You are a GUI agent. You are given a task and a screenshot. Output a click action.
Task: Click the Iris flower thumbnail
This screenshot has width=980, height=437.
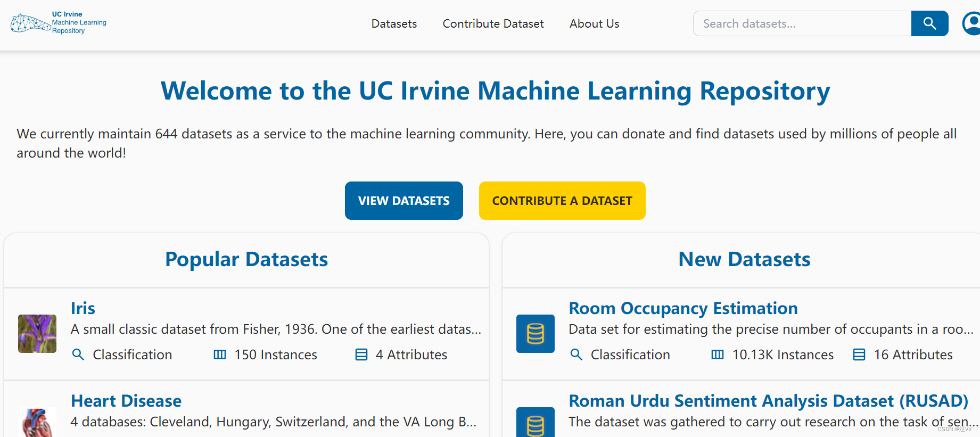point(37,334)
